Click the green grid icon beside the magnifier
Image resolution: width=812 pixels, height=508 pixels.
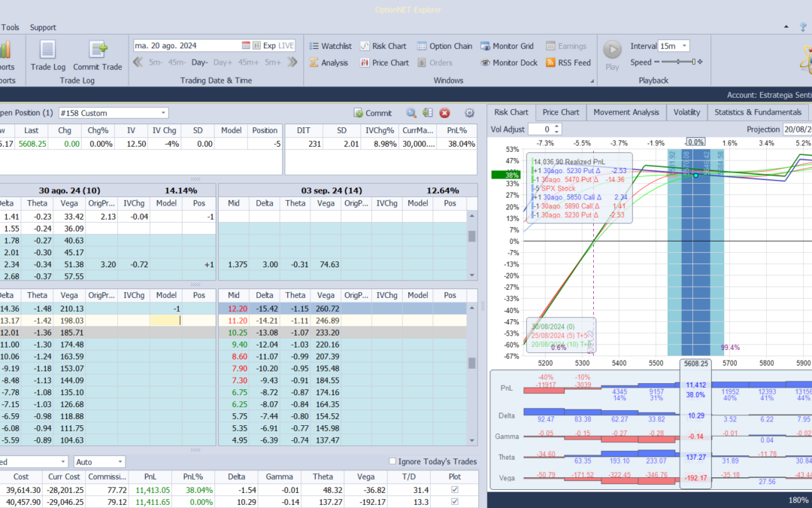click(x=427, y=113)
